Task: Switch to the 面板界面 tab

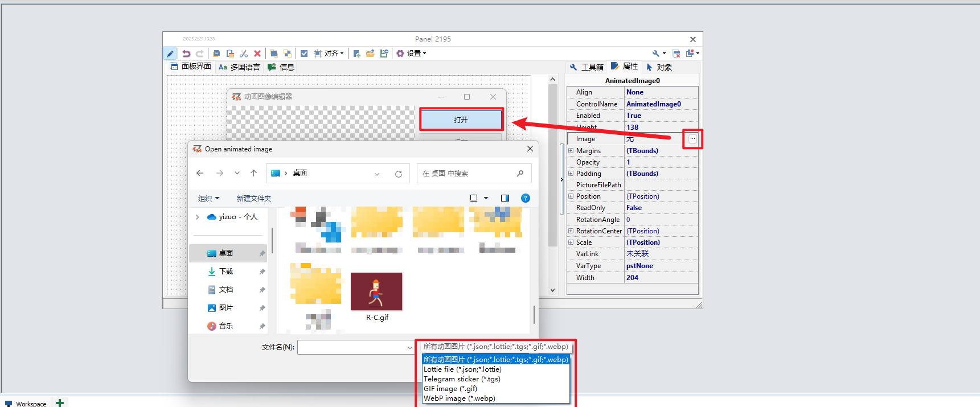Action: [191, 67]
